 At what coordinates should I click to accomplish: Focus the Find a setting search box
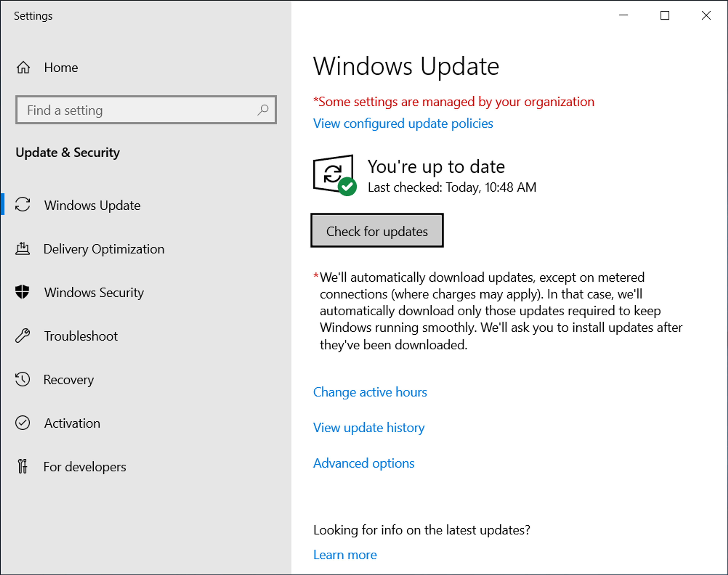(x=146, y=110)
